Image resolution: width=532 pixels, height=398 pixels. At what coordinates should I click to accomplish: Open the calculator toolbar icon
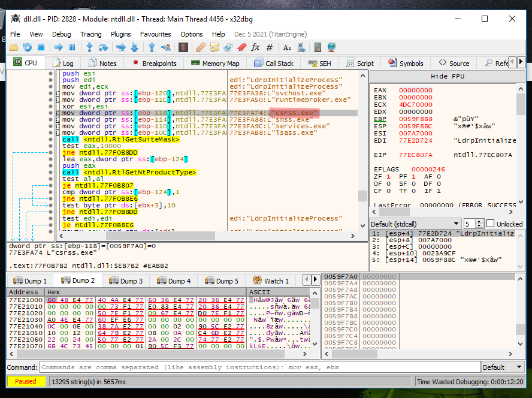point(318,47)
